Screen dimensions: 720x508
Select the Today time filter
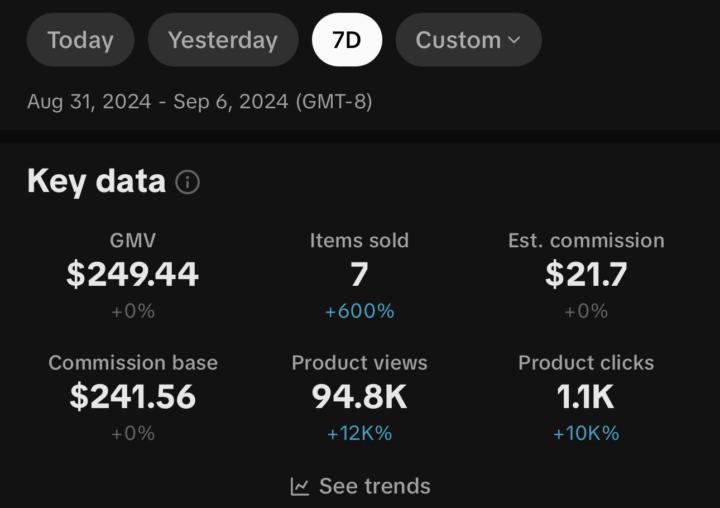80,40
